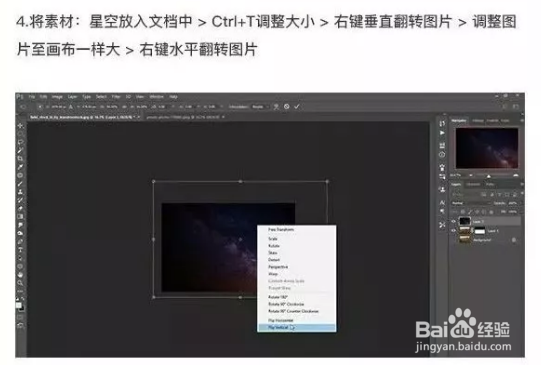Screen dimensions: 541x365
Task: Hide Layer 1 with eye icon
Action: pyautogui.click(x=453, y=230)
